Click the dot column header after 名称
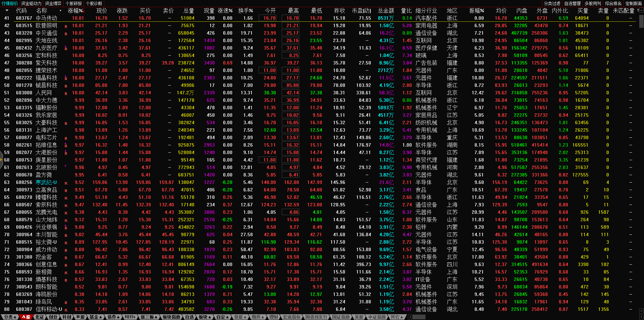 click(60, 11)
